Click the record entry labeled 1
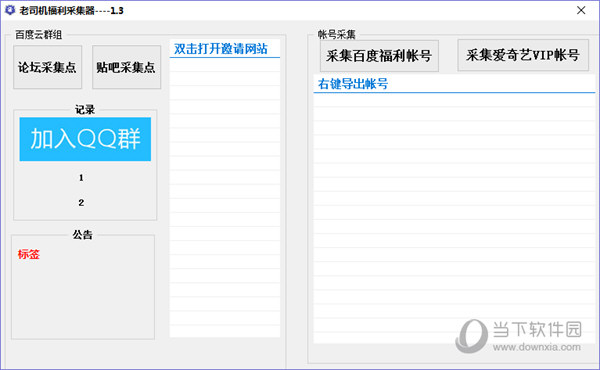The image size is (600, 370). click(81, 178)
